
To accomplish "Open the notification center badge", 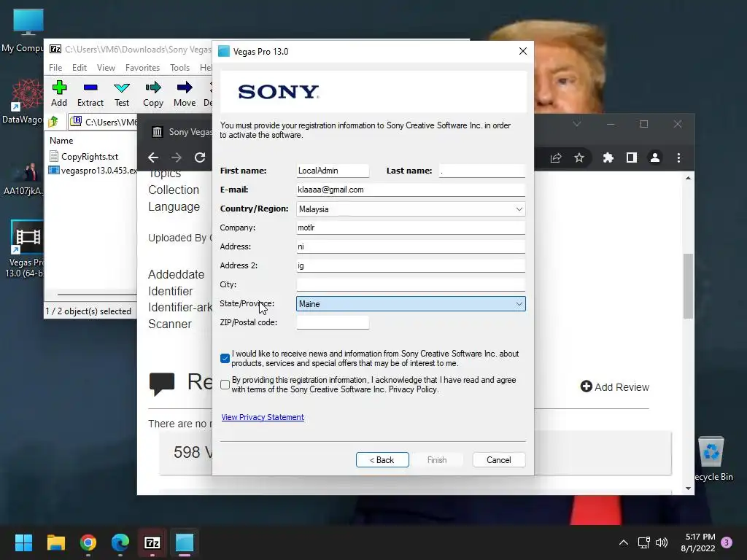I will 727,542.
